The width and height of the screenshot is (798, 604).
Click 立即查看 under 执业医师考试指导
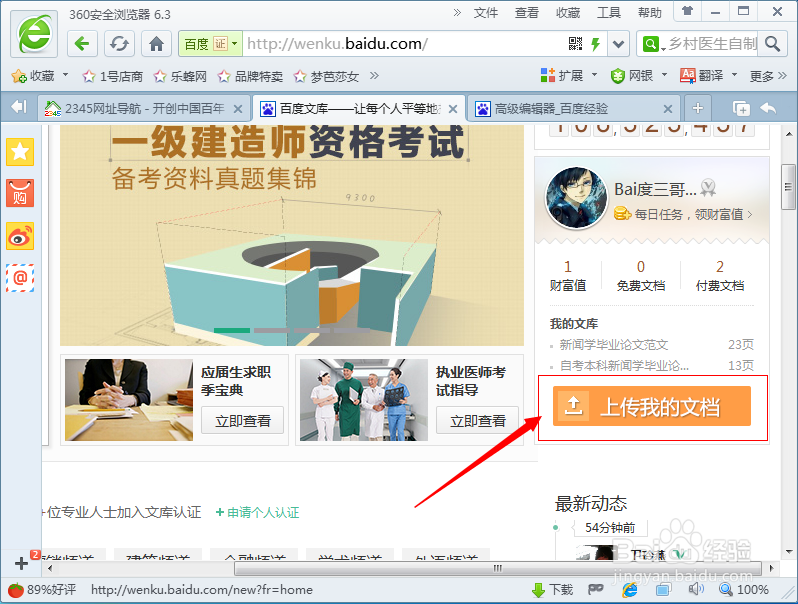click(x=477, y=420)
